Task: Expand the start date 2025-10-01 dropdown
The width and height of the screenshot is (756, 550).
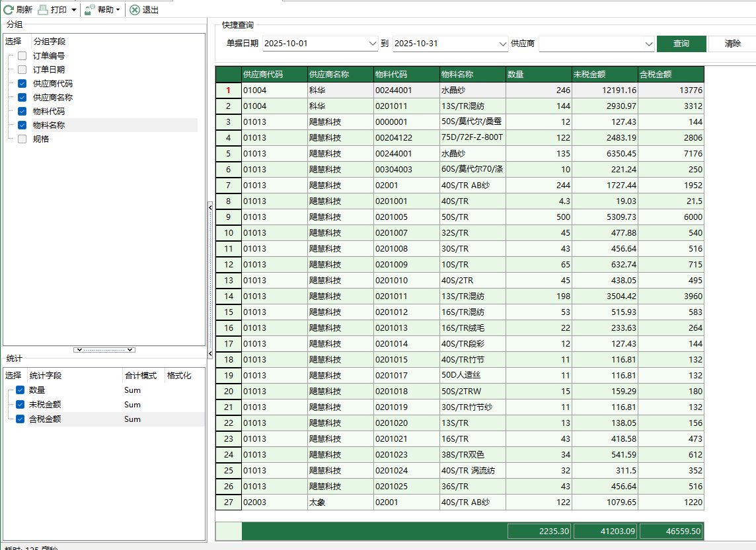Action: pos(372,44)
